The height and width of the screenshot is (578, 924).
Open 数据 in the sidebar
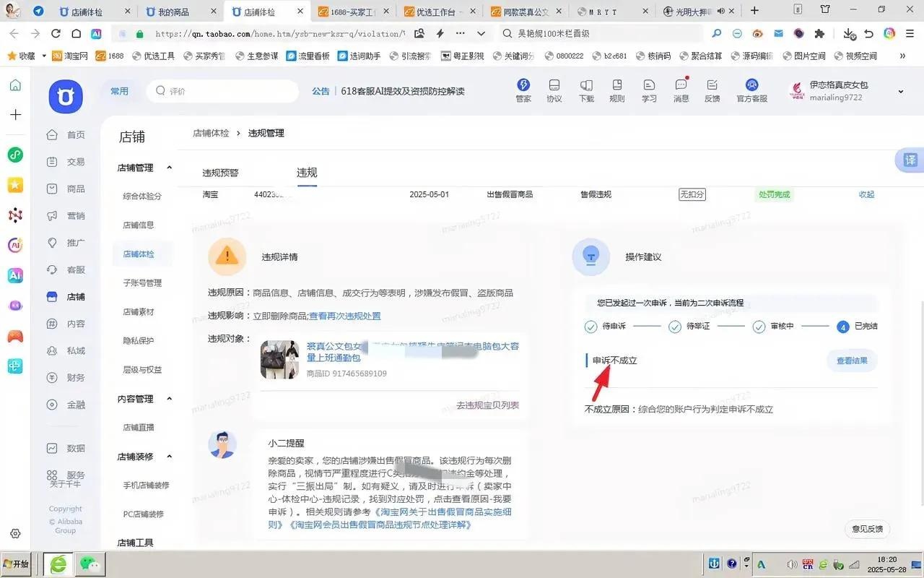click(66, 448)
